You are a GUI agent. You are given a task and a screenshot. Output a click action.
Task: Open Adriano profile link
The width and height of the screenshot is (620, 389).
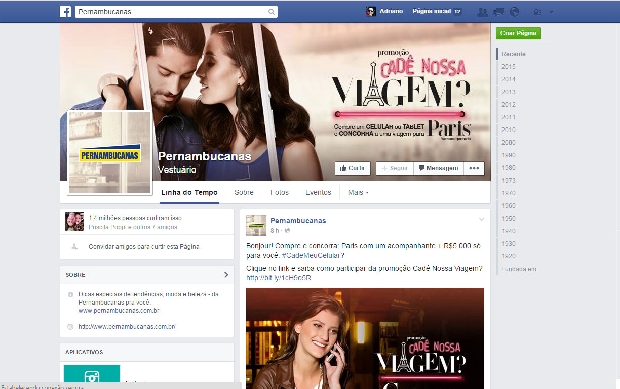[x=391, y=11]
